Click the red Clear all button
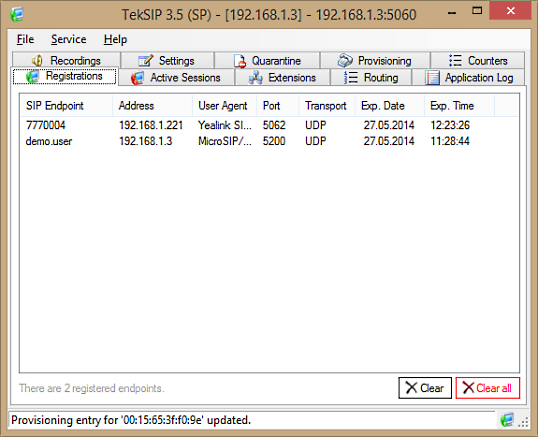 coord(488,388)
